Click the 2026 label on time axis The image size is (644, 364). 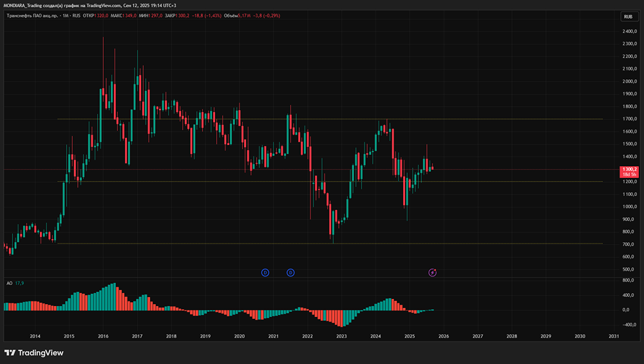(444, 336)
